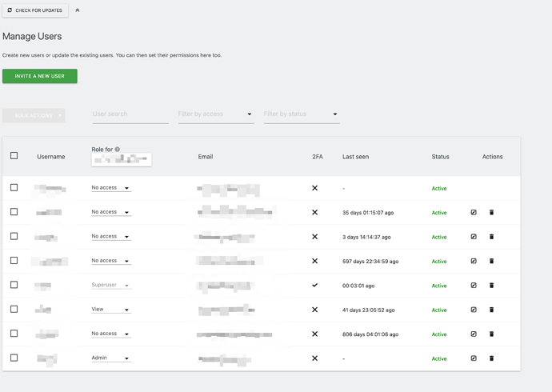
Task: Click the 2FA cross for user seen 35 days ago
Action: pos(314,212)
